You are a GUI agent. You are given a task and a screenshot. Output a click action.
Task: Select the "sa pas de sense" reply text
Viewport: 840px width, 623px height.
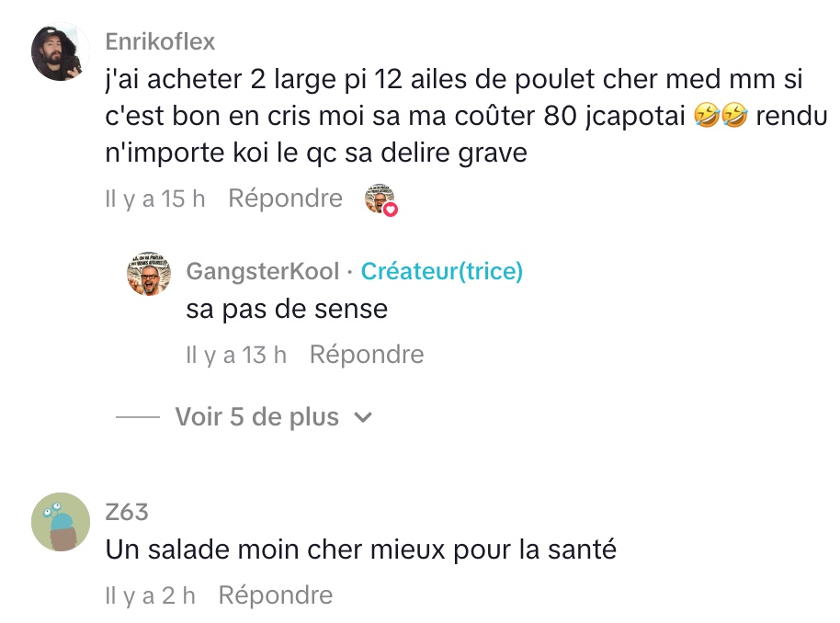pyautogui.click(x=287, y=309)
